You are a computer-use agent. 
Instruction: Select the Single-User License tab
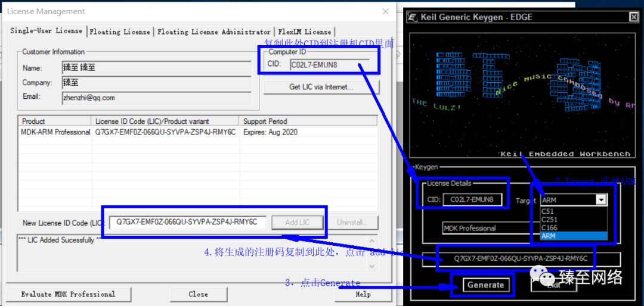[47, 31]
